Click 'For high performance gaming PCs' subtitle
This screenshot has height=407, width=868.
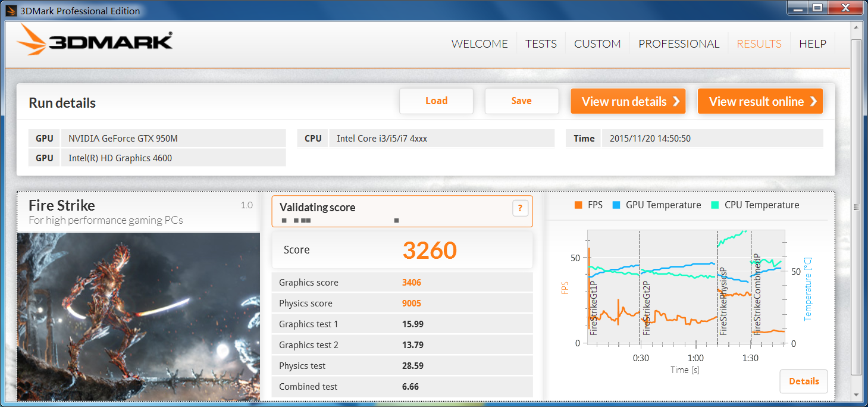(x=106, y=221)
